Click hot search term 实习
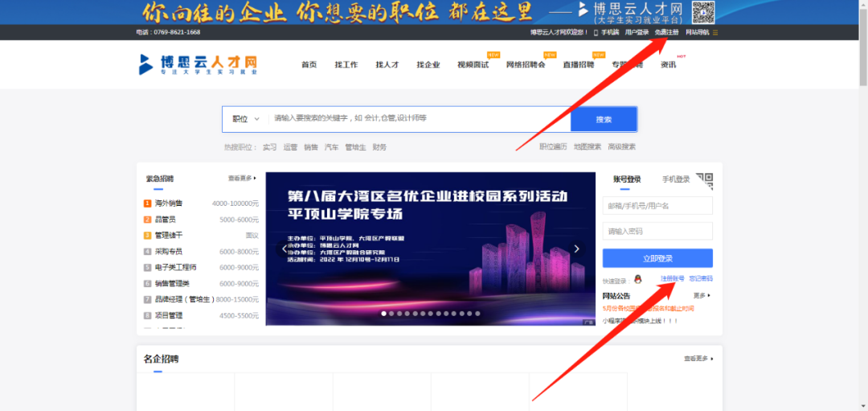868x411 pixels. tap(269, 147)
